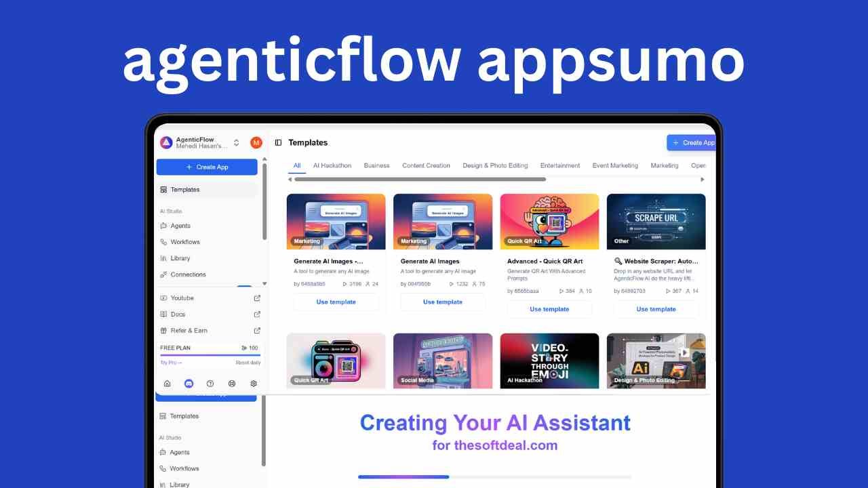
Task: Select the Event Marketing tab
Action: click(x=615, y=165)
